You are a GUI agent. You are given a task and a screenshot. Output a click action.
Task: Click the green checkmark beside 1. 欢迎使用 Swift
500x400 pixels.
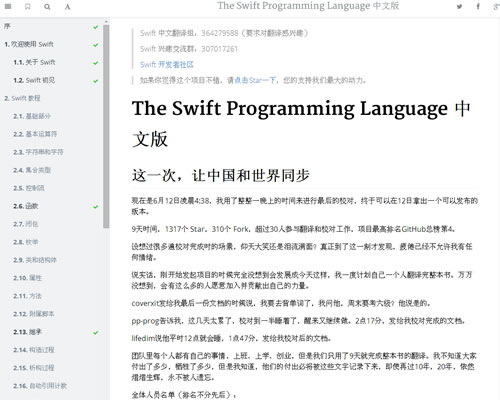[96, 45]
